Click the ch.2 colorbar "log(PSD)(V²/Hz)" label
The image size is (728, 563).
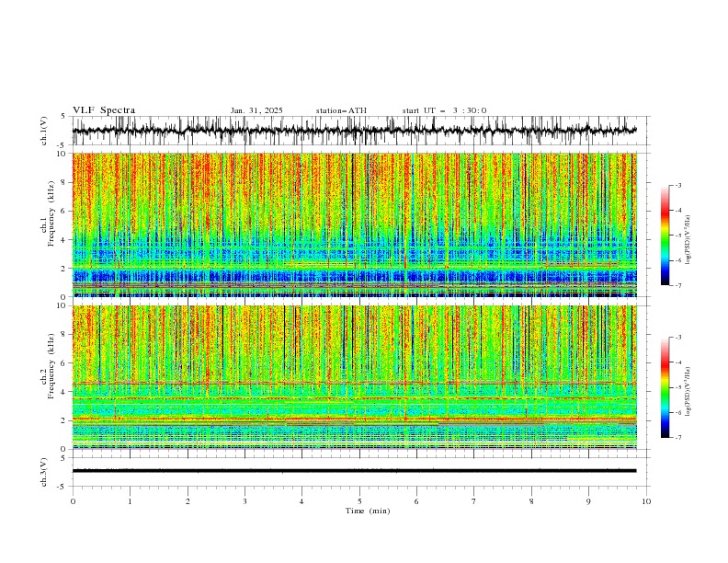pos(688,392)
